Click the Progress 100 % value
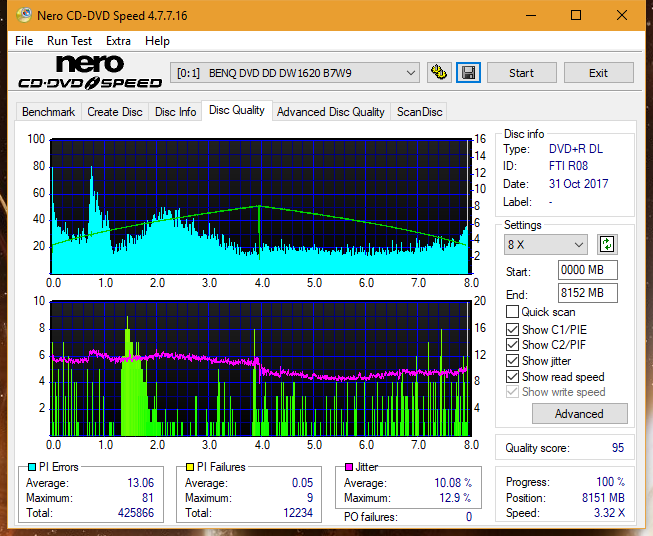The width and height of the screenshot is (653, 536). (x=611, y=482)
